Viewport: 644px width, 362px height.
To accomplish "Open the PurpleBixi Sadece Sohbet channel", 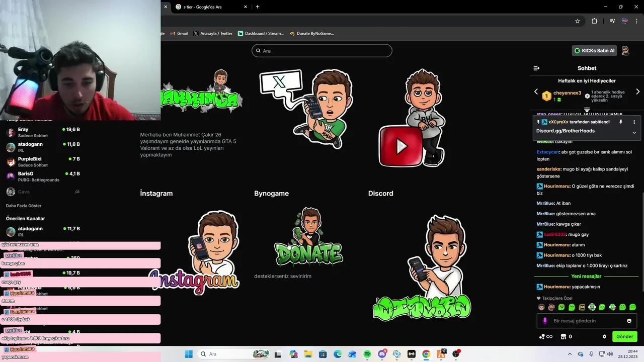I will pos(43,162).
